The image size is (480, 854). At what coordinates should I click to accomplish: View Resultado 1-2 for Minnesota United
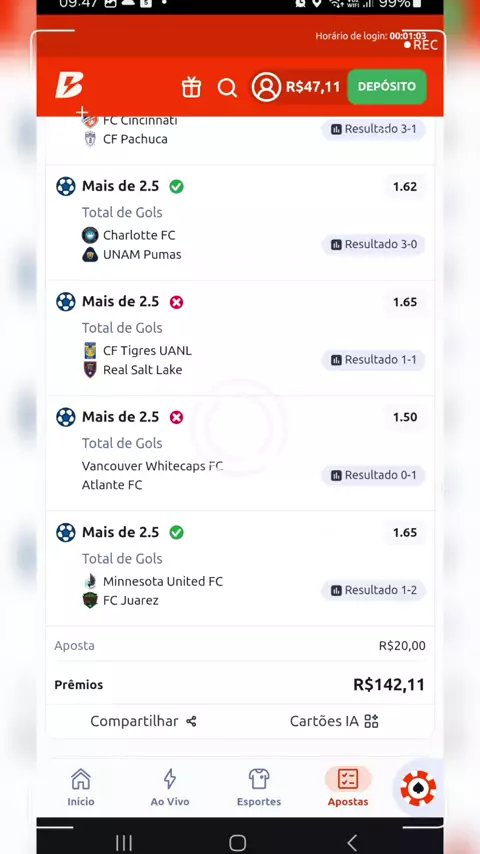[x=373, y=590]
